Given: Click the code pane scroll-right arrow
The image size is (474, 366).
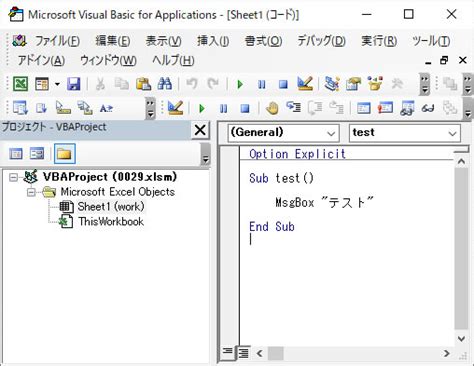Looking at the screenshot, I should click(x=447, y=353).
